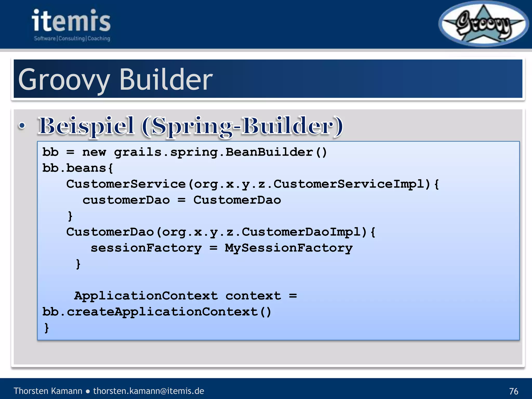The image size is (532, 399).
Task: Click the bb.createApplicationContext() call
Action: click(157, 312)
